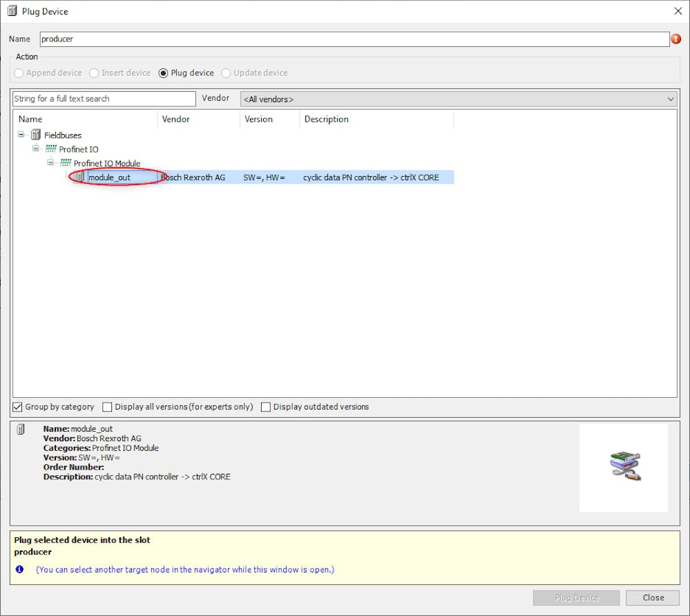Screen dimensions: 690x616
Task: Select Plug device radio button
Action: [163, 73]
